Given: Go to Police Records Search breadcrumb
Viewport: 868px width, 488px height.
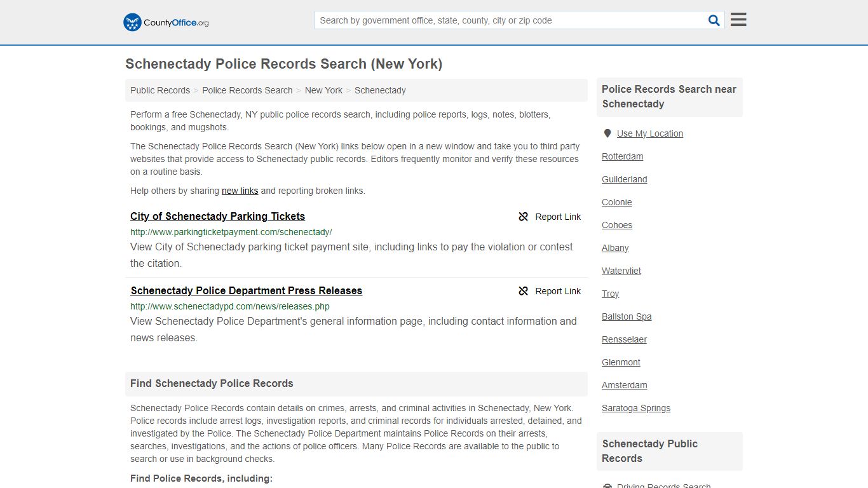Looking at the screenshot, I should click(x=247, y=90).
